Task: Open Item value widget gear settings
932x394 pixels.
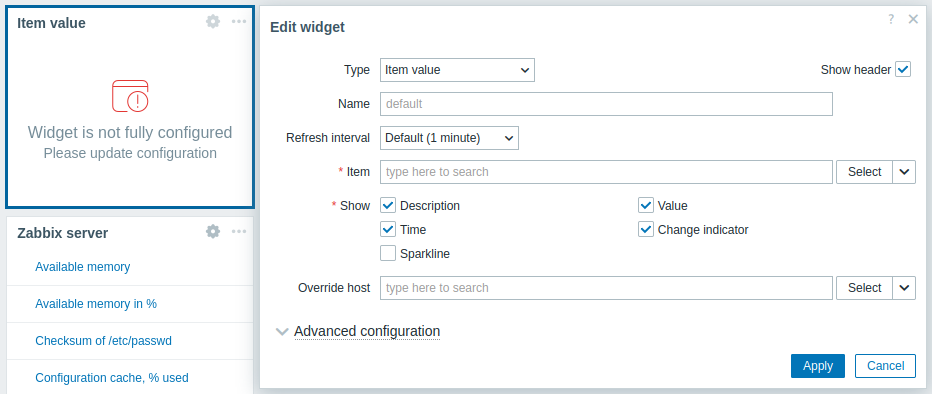Action: [213, 22]
